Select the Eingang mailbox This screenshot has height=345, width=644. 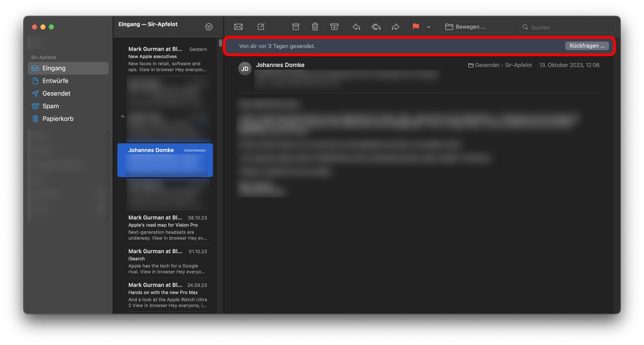pyautogui.click(x=68, y=68)
